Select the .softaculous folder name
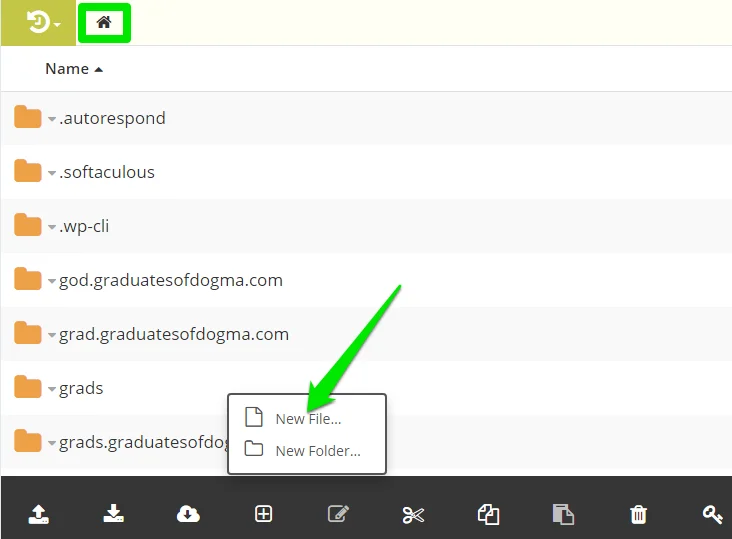The image size is (732, 539). [106, 172]
